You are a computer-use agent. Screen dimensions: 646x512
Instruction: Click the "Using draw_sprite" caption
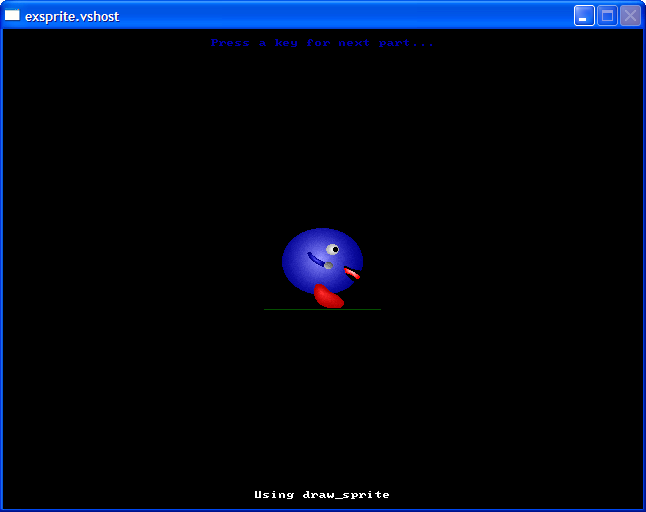coord(322,495)
